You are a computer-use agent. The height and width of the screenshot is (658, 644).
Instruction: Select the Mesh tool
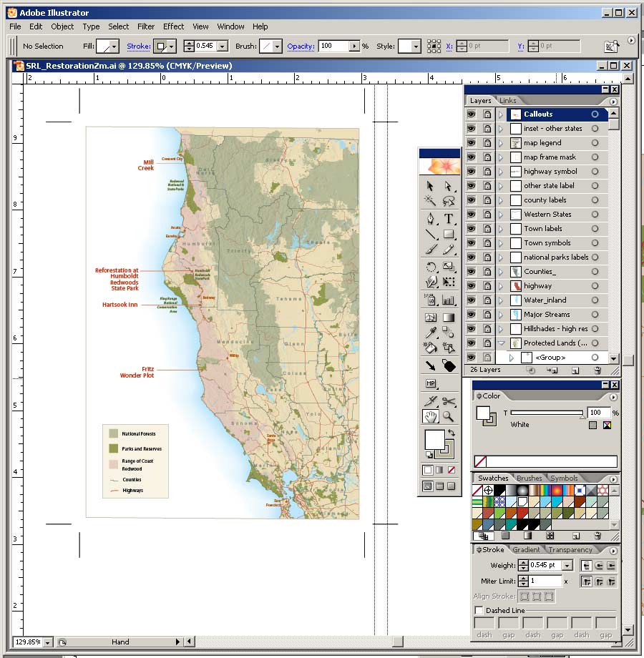(x=430, y=318)
